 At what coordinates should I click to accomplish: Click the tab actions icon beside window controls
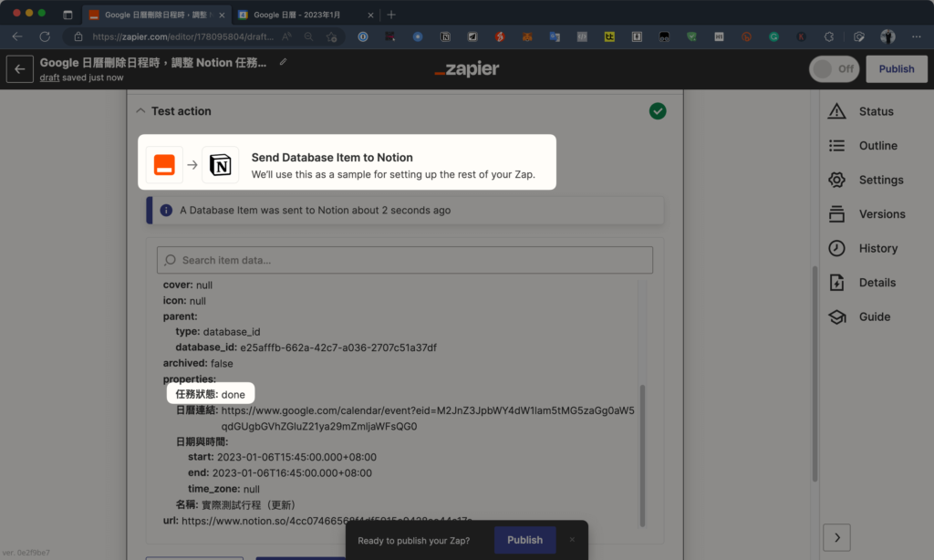pyautogui.click(x=67, y=15)
